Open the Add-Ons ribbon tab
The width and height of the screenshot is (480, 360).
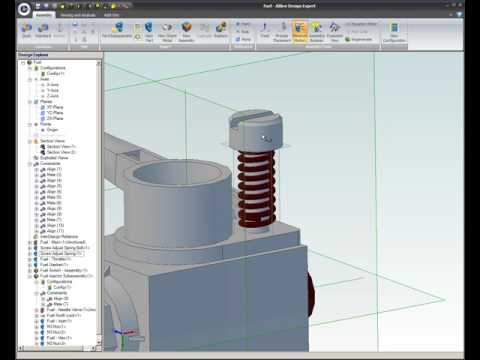(111, 15)
